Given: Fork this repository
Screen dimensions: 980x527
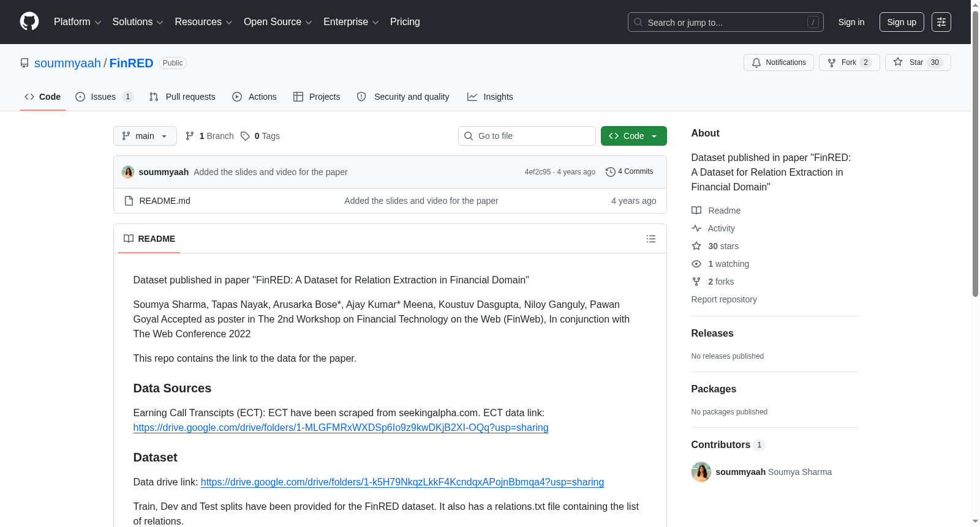Looking at the screenshot, I should [849, 62].
